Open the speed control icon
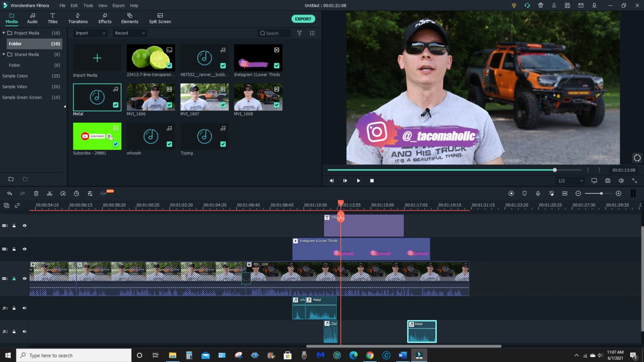This screenshot has height=362, width=644. (x=63, y=194)
